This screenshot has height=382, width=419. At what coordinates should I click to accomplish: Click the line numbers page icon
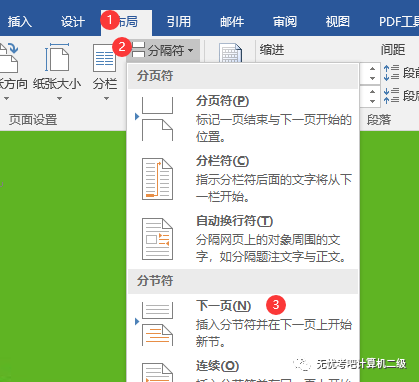[x=230, y=53]
